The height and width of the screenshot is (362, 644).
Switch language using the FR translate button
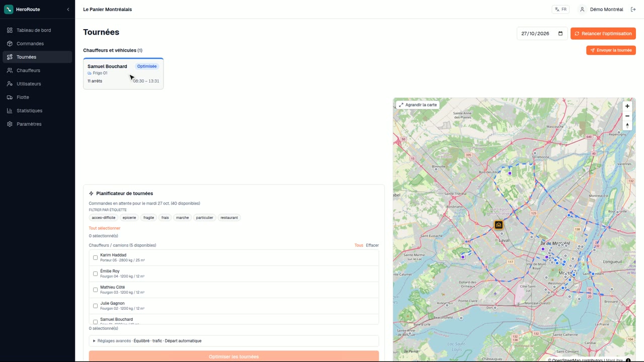click(x=560, y=10)
